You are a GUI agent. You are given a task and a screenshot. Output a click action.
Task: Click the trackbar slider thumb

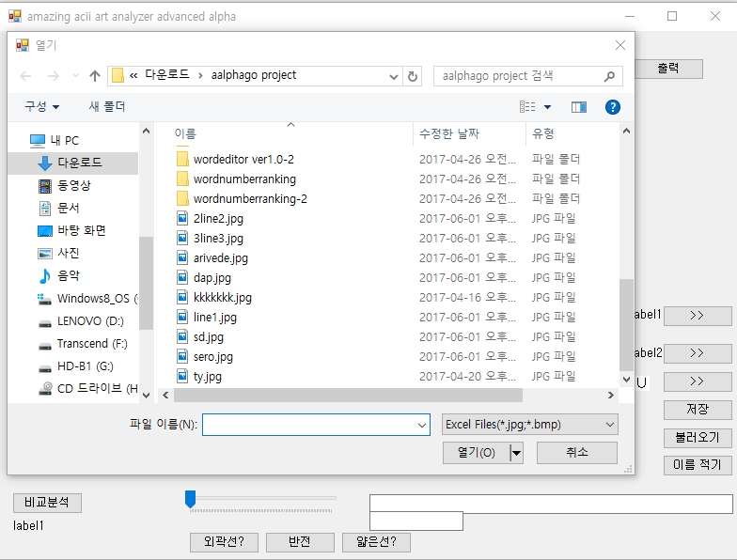[x=191, y=498]
